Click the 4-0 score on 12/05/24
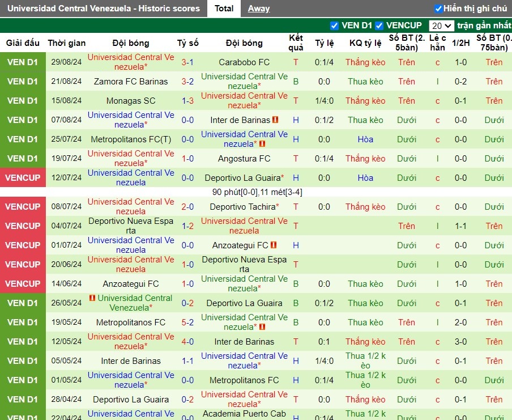 click(x=187, y=342)
